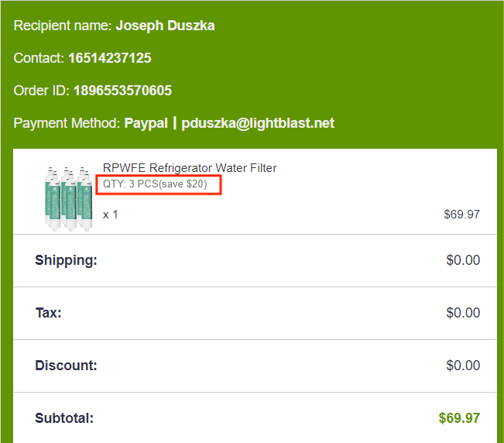Select the Shipping label
Image resolution: width=504 pixels, height=443 pixels.
point(66,260)
